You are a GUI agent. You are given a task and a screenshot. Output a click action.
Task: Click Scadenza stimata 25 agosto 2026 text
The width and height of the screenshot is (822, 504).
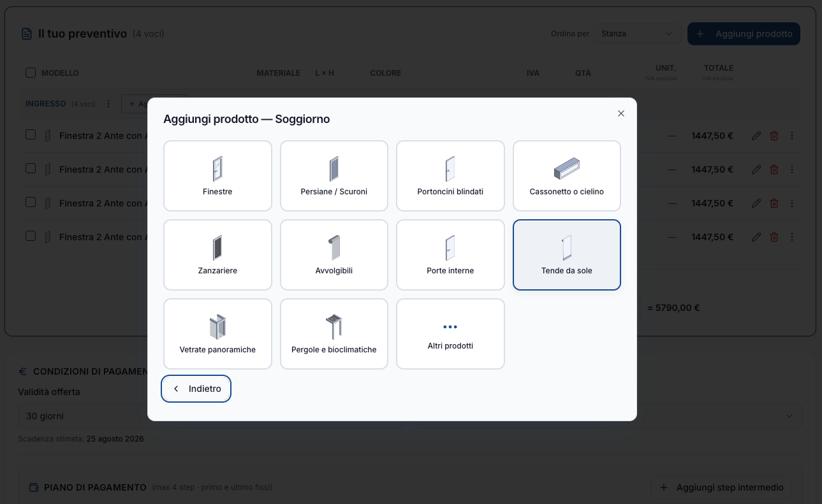pyautogui.click(x=81, y=439)
